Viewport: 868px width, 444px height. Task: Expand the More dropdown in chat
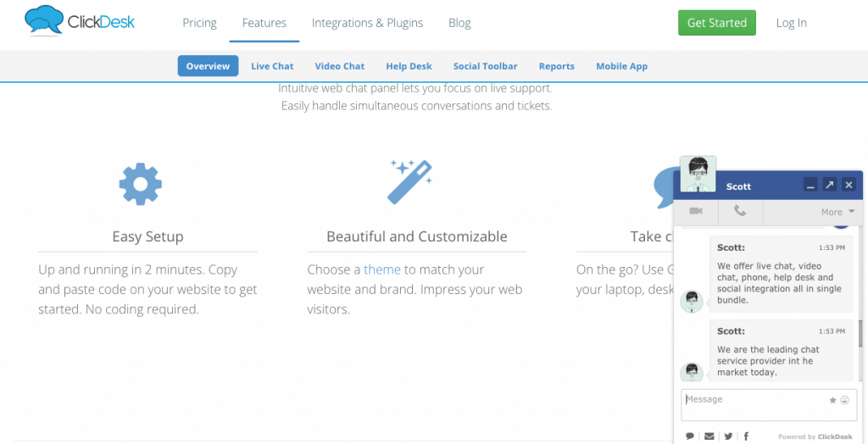click(x=837, y=212)
